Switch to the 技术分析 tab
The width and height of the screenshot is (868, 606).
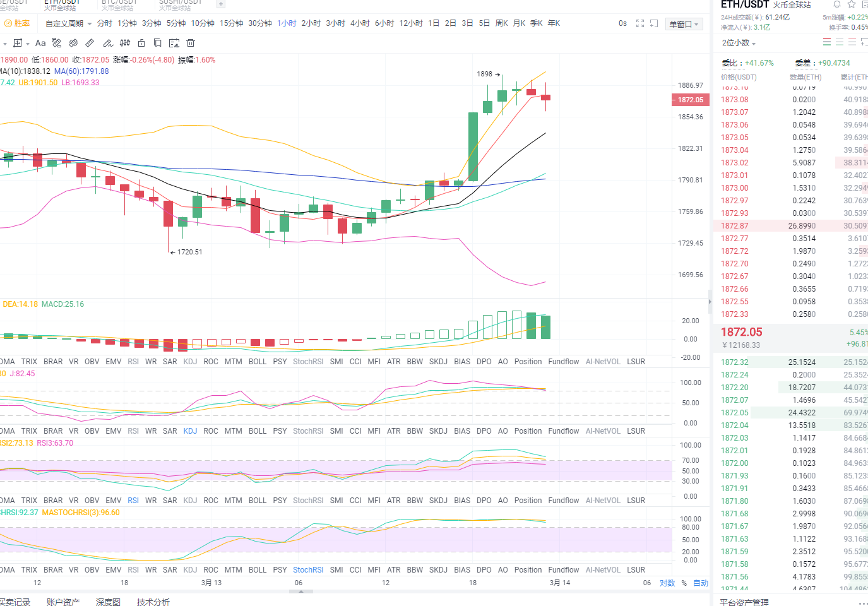[153, 602]
